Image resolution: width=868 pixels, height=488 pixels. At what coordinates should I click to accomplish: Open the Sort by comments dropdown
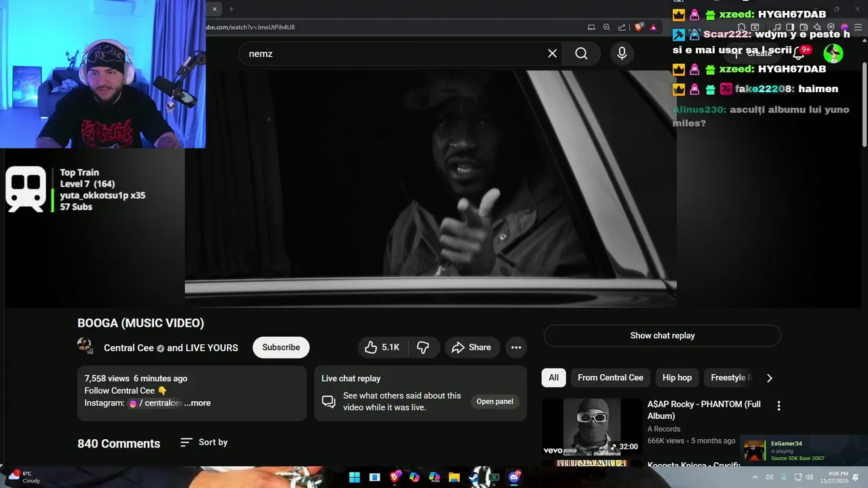(204, 443)
